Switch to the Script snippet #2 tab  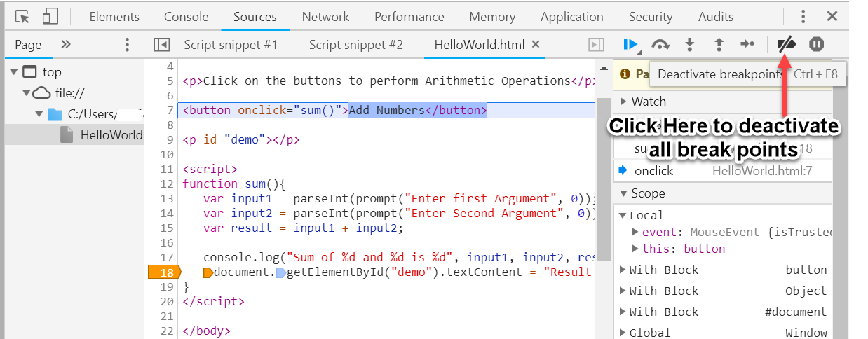click(x=356, y=45)
